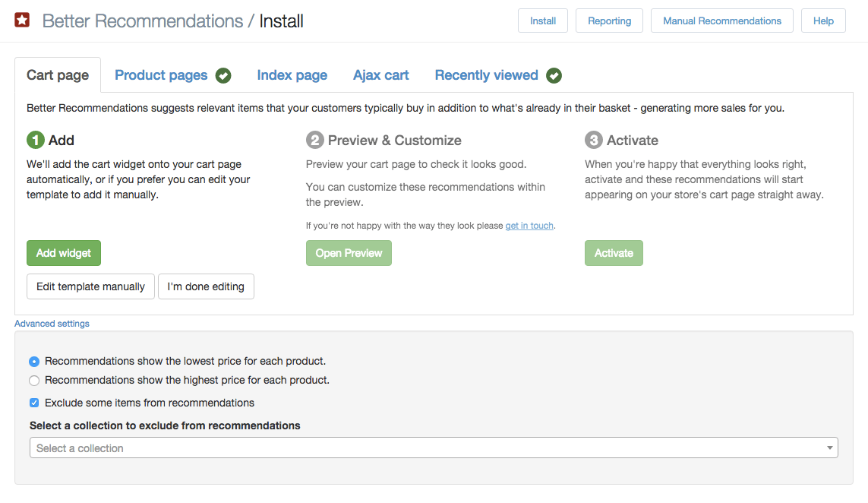
Task: Click the green checkmark beside Product pages
Action: 223,75
